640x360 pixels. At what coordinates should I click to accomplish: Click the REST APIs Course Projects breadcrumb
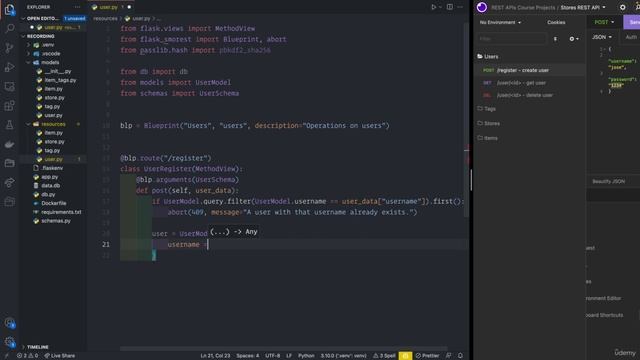[523, 7]
